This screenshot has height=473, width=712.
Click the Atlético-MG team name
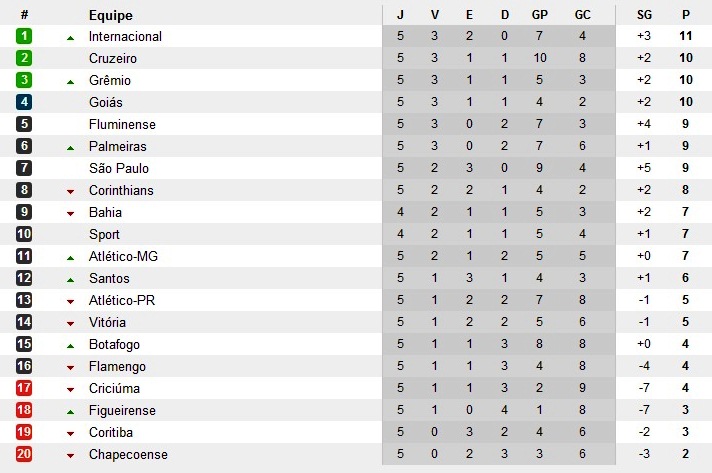[124, 256]
